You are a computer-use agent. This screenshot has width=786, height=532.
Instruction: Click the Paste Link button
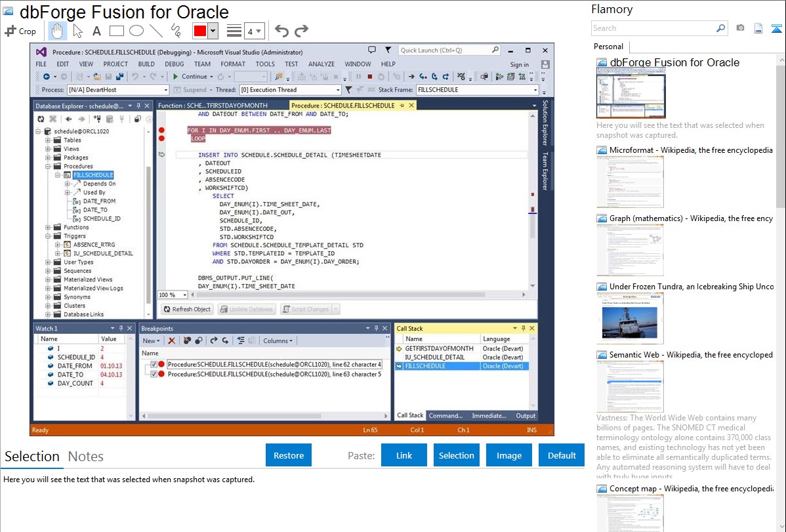point(404,455)
